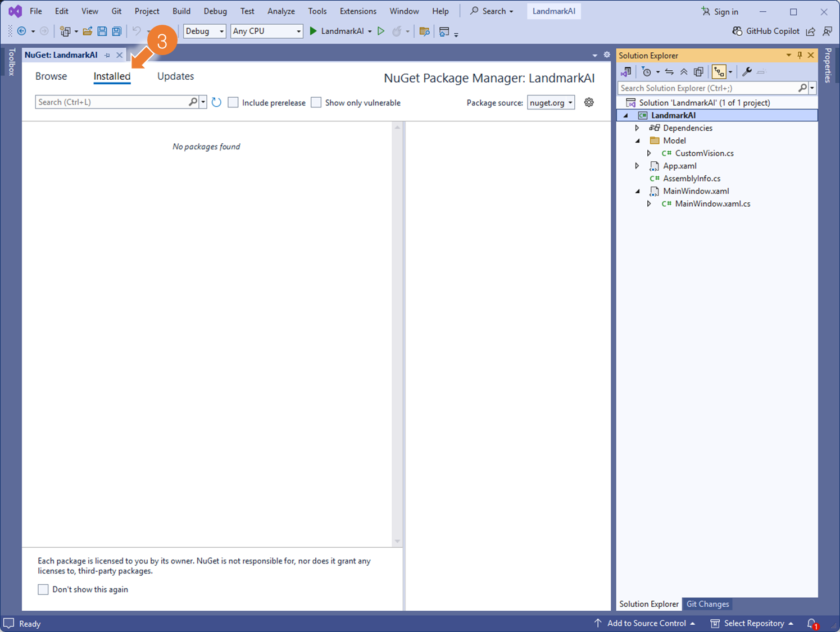
Task: Click Switch Views icon in Solution Explorer
Action: pyautogui.click(x=626, y=72)
